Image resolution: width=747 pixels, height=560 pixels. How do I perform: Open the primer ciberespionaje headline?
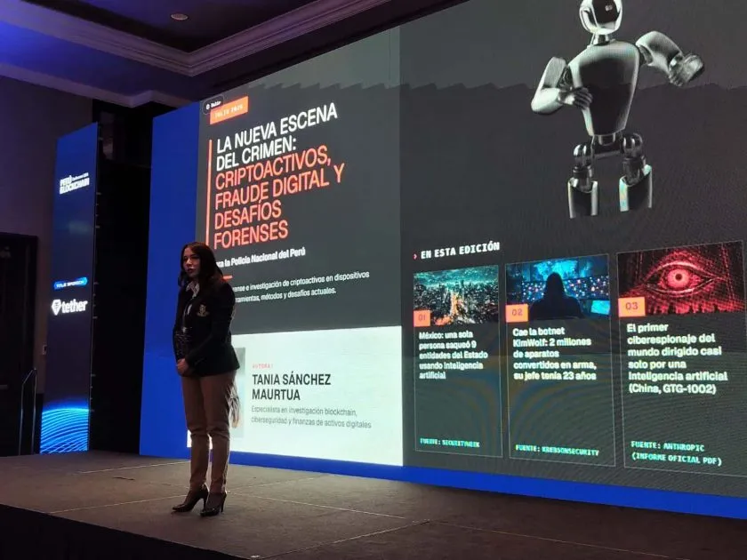coord(677,358)
